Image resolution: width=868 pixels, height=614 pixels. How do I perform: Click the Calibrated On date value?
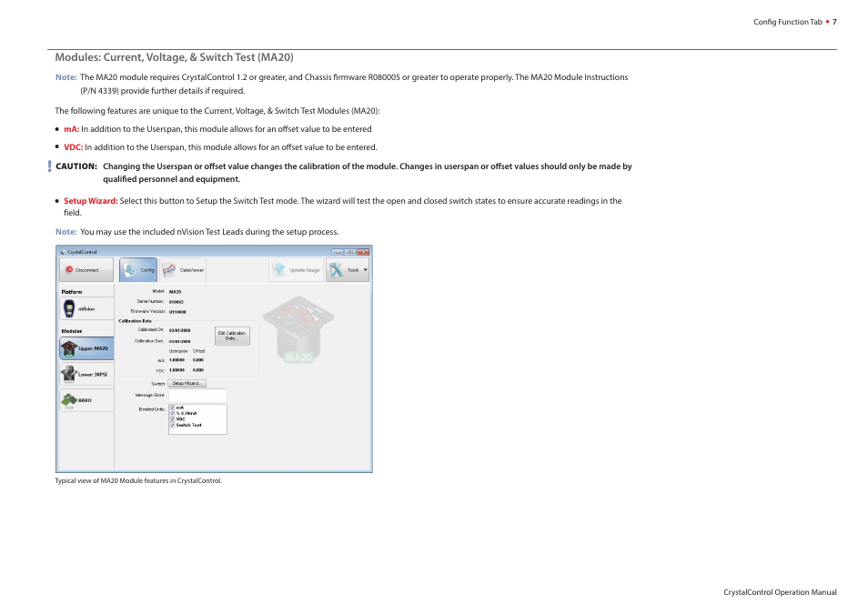180,330
